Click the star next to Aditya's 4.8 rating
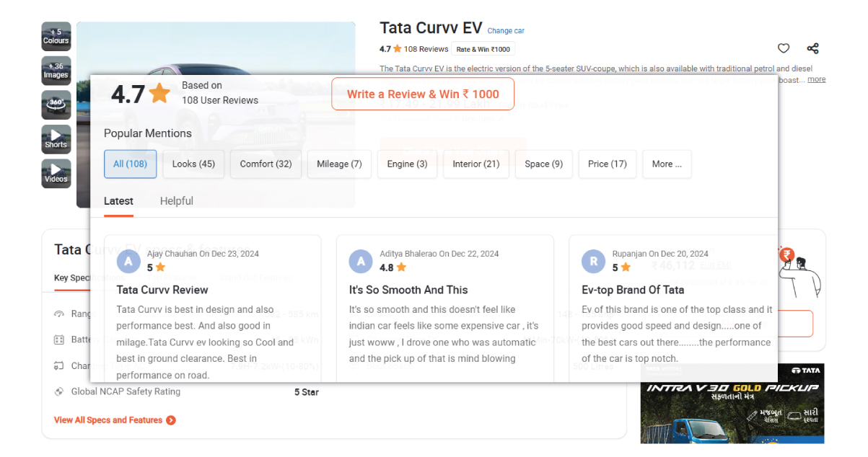The height and width of the screenshot is (457, 868). (x=401, y=267)
